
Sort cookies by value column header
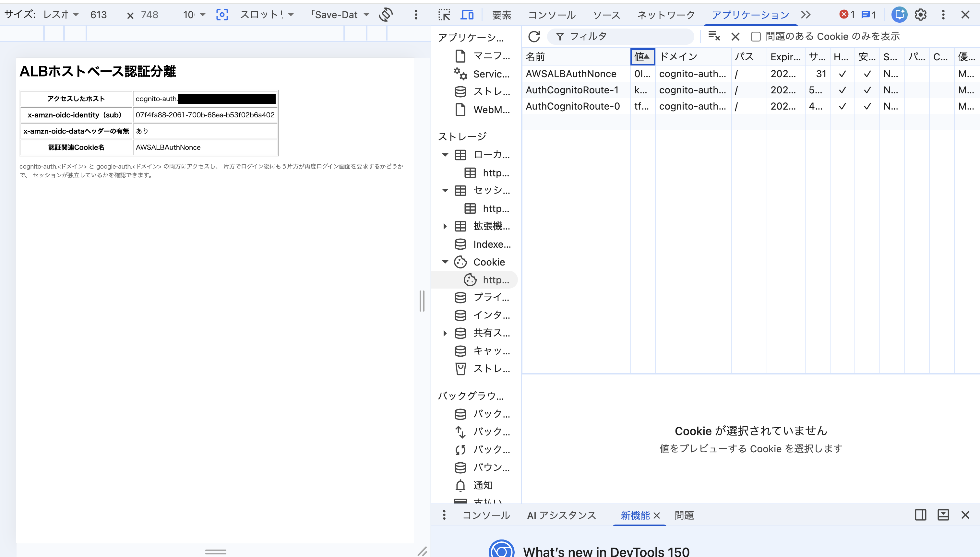(643, 57)
